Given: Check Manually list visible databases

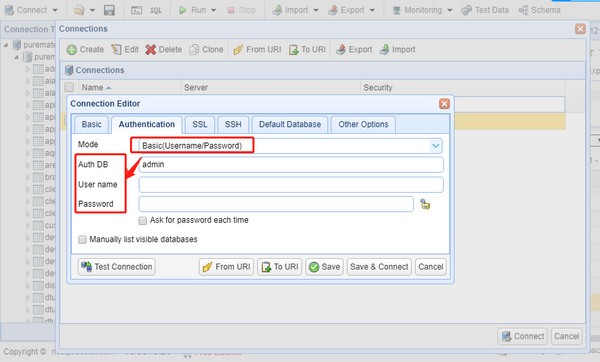Looking at the screenshot, I should pyautogui.click(x=82, y=240).
